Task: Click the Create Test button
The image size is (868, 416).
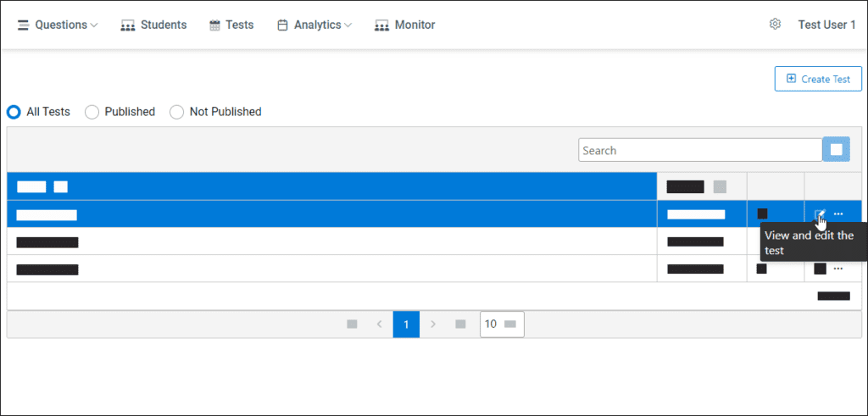Action: tap(818, 79)
